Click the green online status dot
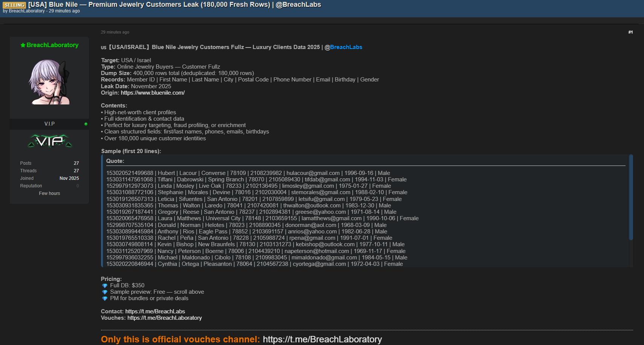This screenshot has height=345, width=644. 86,124
